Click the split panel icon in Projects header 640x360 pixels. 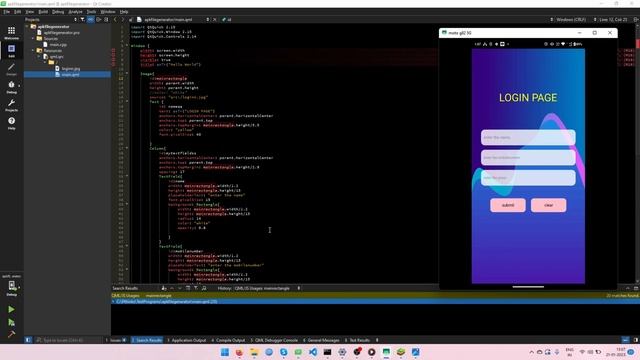click(x=98, y=19)
